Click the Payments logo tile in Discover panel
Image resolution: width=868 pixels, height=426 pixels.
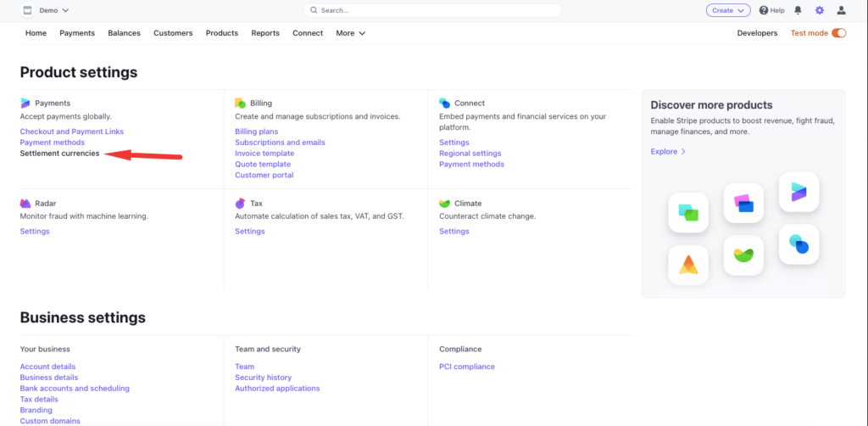(798, 192)
